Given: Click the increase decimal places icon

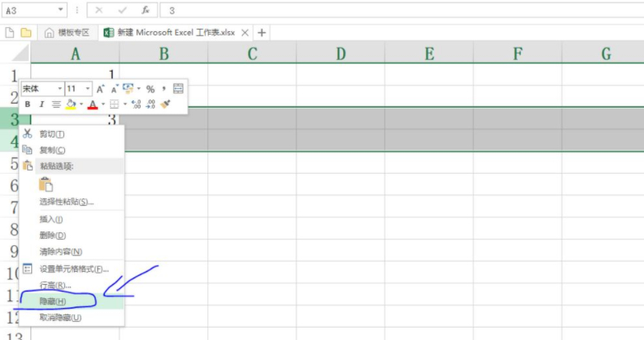Looking at the screenshot, I should pyautogui.click(x=137, y=105).
